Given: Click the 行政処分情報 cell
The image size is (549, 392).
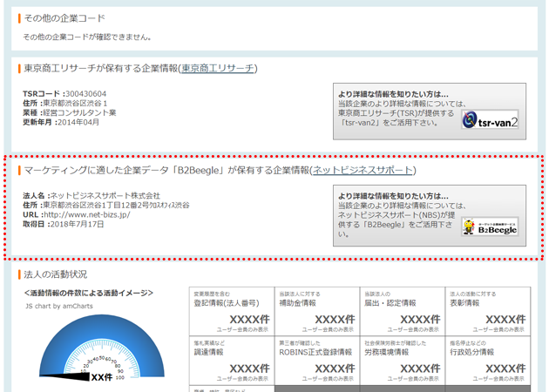Looking at the screenshot, I should tap(488, 361).
